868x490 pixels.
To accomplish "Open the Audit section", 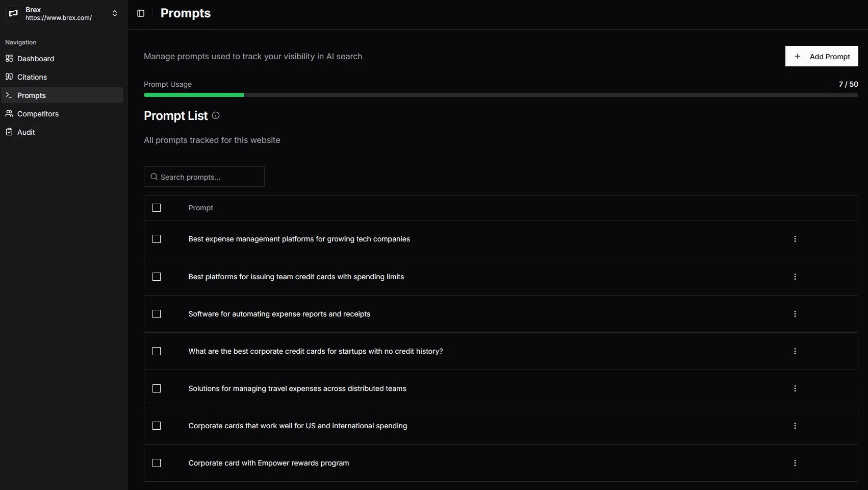I will coord(25,132).
